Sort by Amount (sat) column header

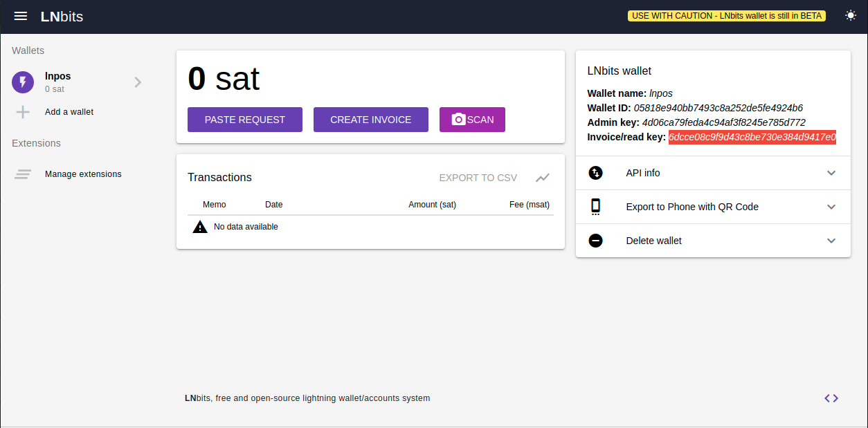(x=432, y=205)
